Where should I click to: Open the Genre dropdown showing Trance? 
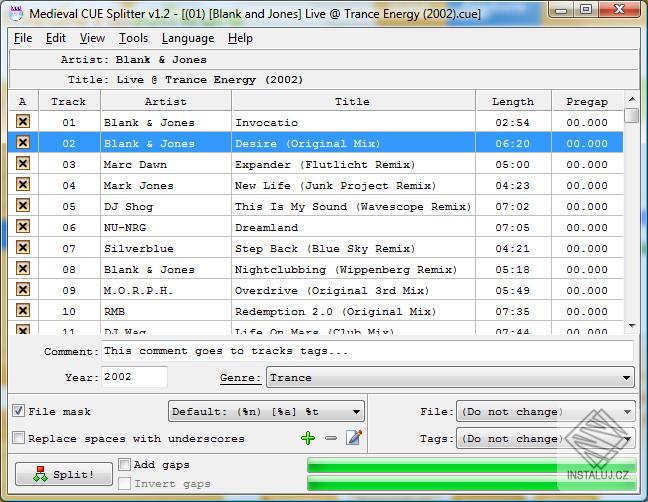[450, 378]
